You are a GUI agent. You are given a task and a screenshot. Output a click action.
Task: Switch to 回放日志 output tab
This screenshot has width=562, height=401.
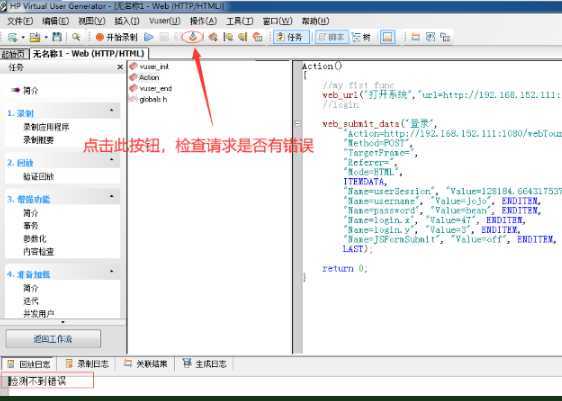[x=29, y=364]
